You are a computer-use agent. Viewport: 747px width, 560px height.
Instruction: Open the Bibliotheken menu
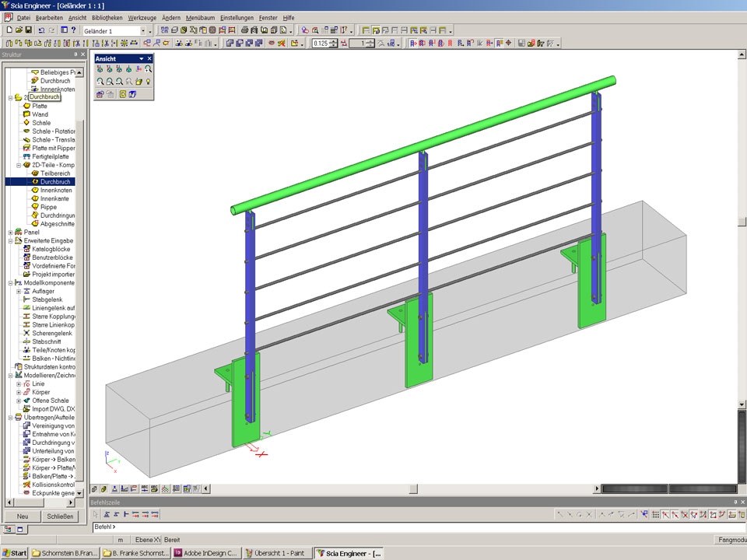point(106,17)
